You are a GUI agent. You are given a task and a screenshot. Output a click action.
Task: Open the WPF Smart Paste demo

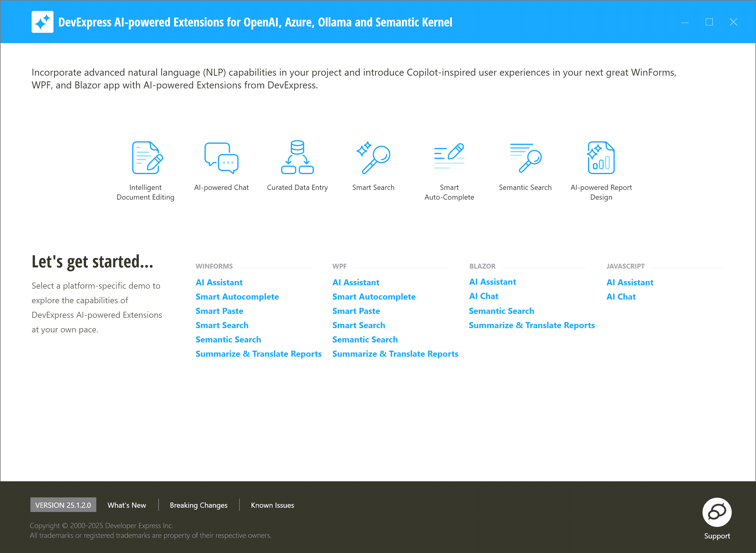[356, 311]
